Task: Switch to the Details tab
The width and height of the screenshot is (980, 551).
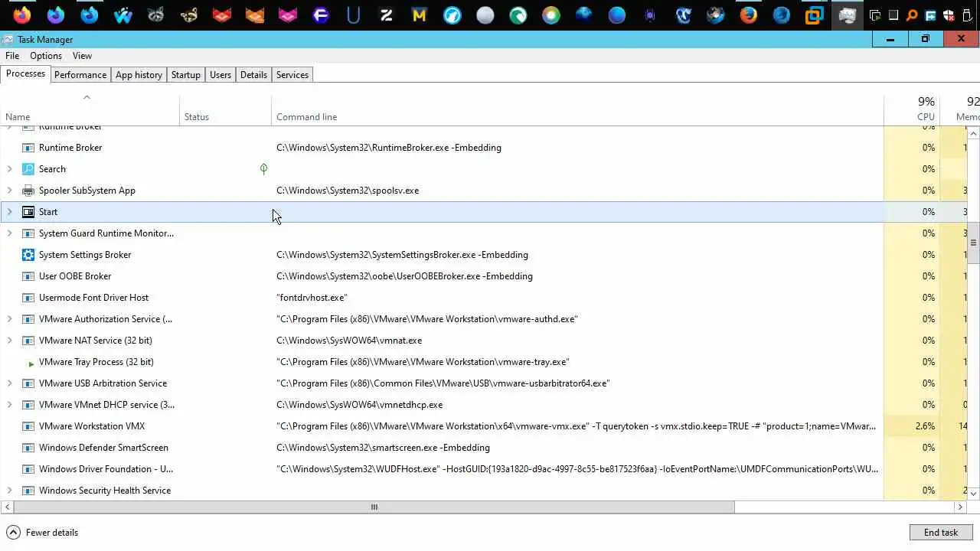Action: (253, 75)
